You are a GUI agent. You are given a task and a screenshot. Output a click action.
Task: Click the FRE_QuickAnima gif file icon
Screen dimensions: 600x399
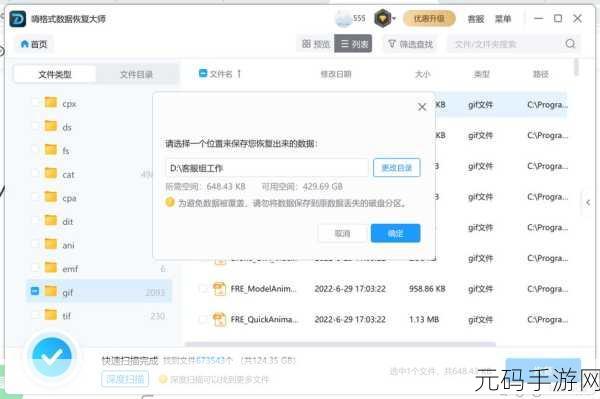219,319
